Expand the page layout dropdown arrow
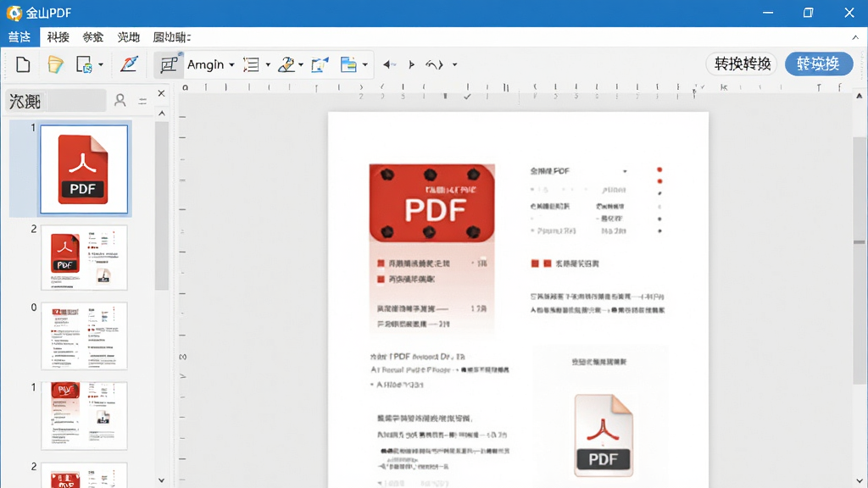The width and height of the screenshot is (868, 488). click(x=364, y=64)
